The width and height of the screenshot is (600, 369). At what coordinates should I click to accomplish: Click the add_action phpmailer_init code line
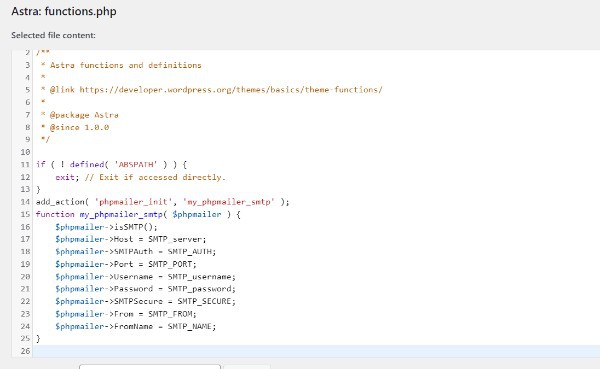coord(163,202)
